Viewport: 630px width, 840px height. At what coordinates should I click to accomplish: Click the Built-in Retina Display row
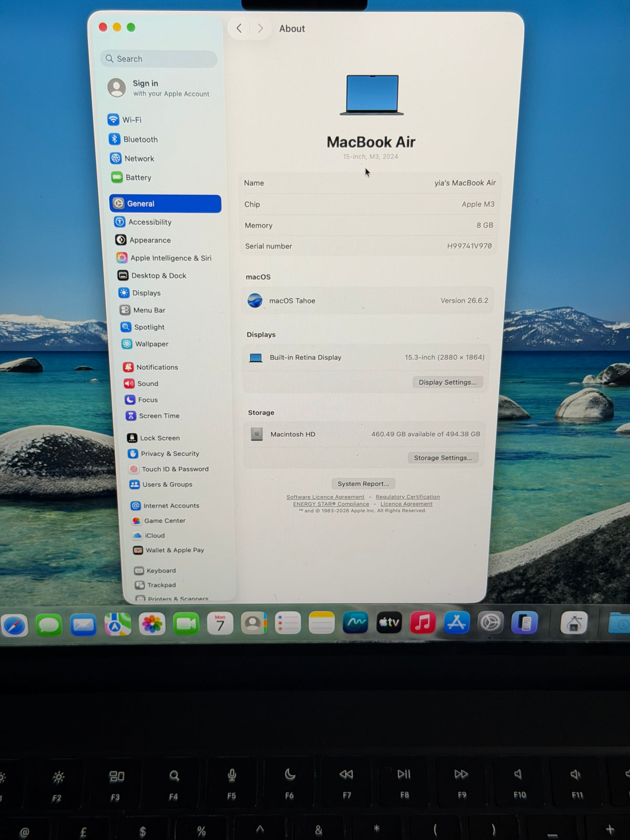click(x=366, y=358)
